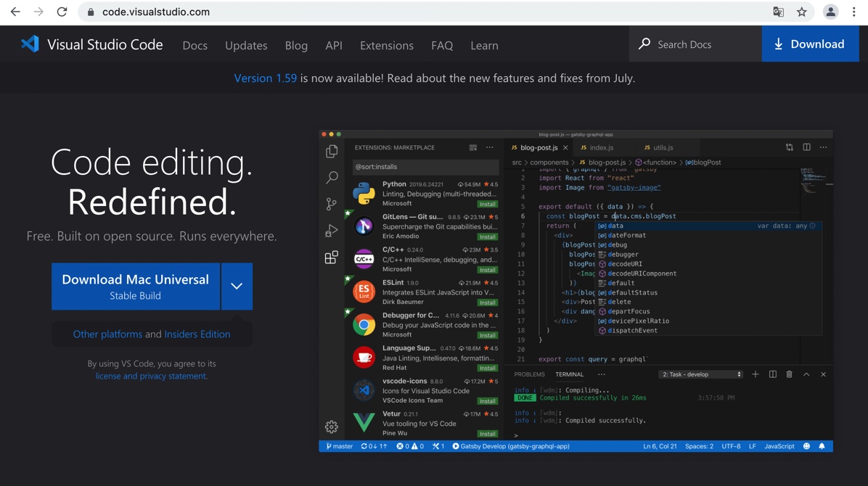This screenshot has height=486, width=868.
Task: Open the FAQ menu item
Action: point(442,46)
